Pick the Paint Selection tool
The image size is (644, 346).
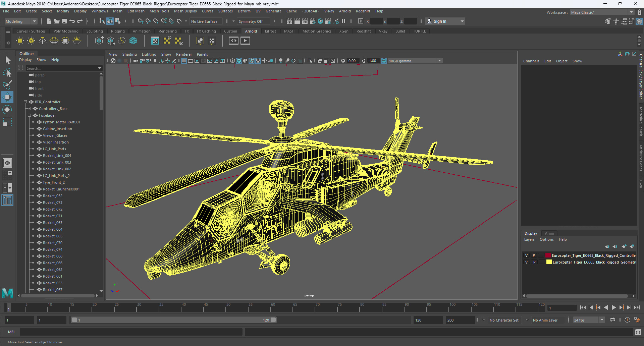(x=7, y=84)
